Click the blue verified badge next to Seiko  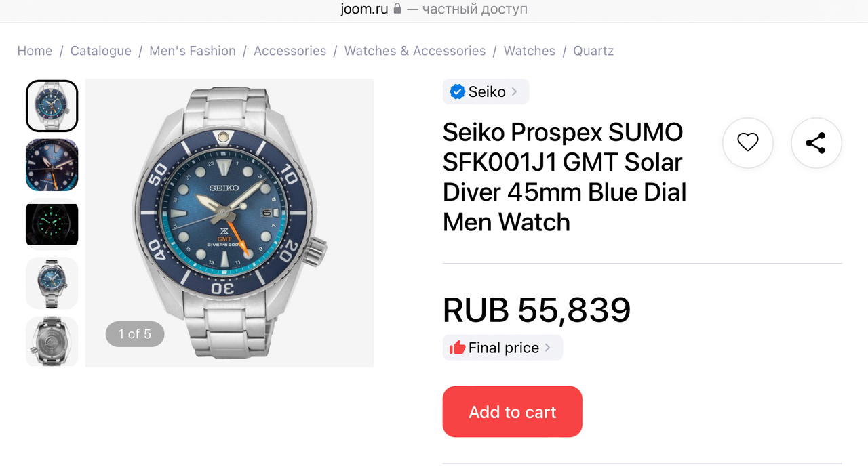coord(457,91)
